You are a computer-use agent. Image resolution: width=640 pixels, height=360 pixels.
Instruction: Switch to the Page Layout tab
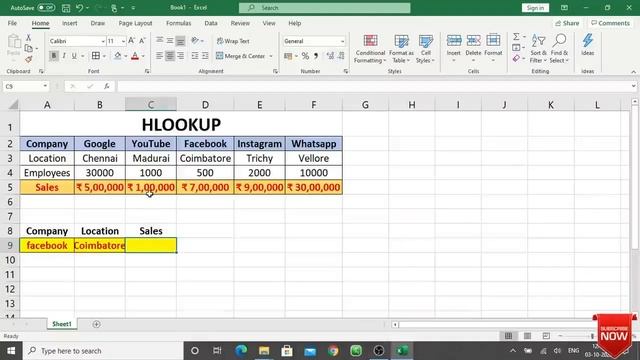(135, 23)
